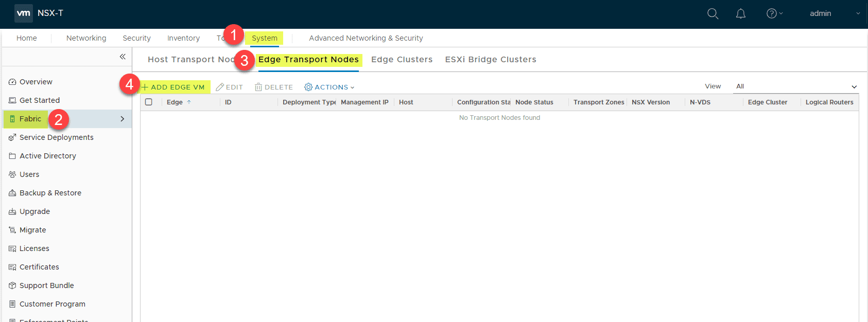Viewport: 868px width, 322px height.
Task: Open the ACTIONS dropdown menu
Action: click(x=329, y=87)
